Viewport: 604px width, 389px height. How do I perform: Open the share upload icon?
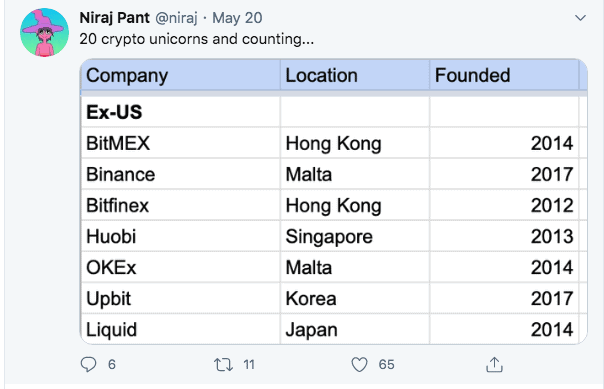tap(494, 364)
